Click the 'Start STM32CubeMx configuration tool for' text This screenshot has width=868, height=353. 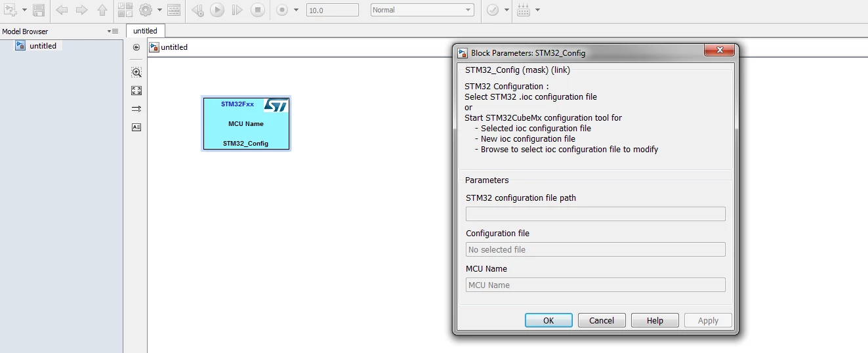(543, 118)
